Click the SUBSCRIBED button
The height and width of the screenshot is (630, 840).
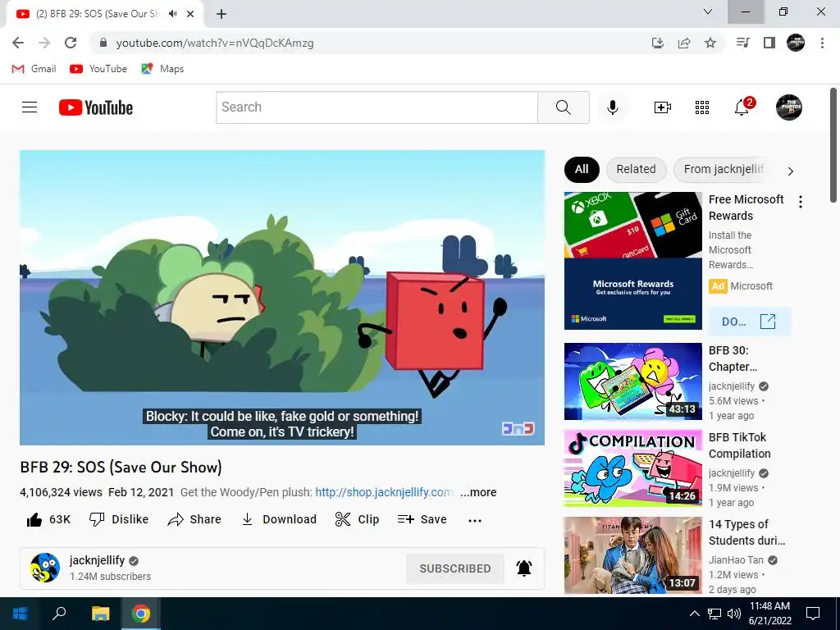tap(454, 568)
